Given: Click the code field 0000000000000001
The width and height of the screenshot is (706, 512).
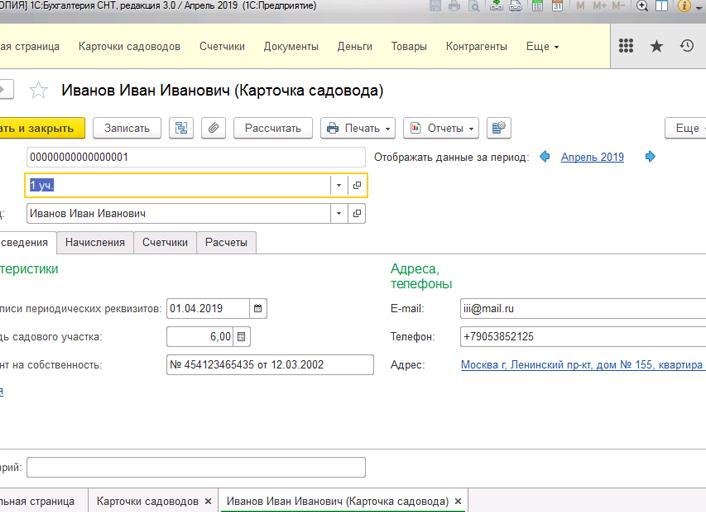Looking at the screenshot, I should [x=196, y=157].
